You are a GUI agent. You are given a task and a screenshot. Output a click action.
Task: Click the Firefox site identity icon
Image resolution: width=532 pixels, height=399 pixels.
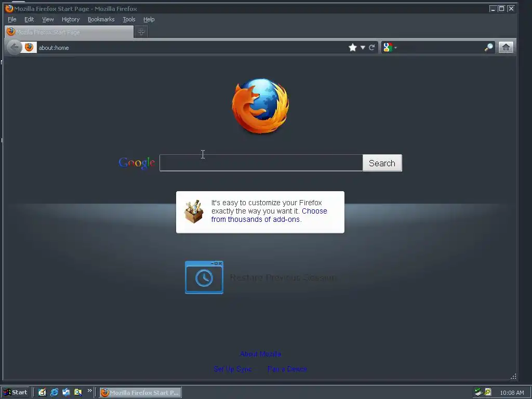click(x=29, y=47)
